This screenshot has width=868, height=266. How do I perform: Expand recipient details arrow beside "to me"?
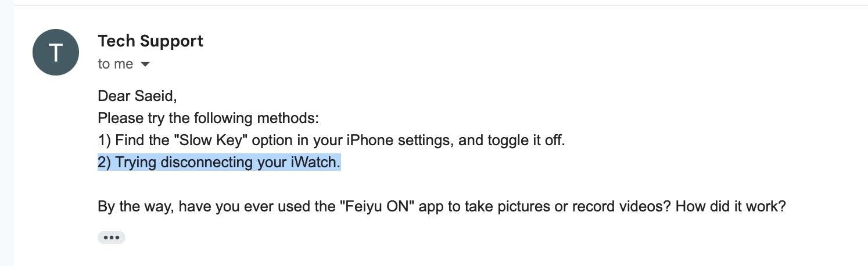tap(145, 64)
